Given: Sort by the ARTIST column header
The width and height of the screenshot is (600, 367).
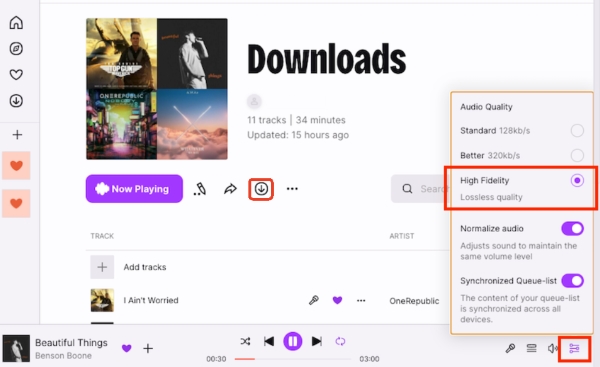Looking at the screenshot, I should click(x=402, y=236).
